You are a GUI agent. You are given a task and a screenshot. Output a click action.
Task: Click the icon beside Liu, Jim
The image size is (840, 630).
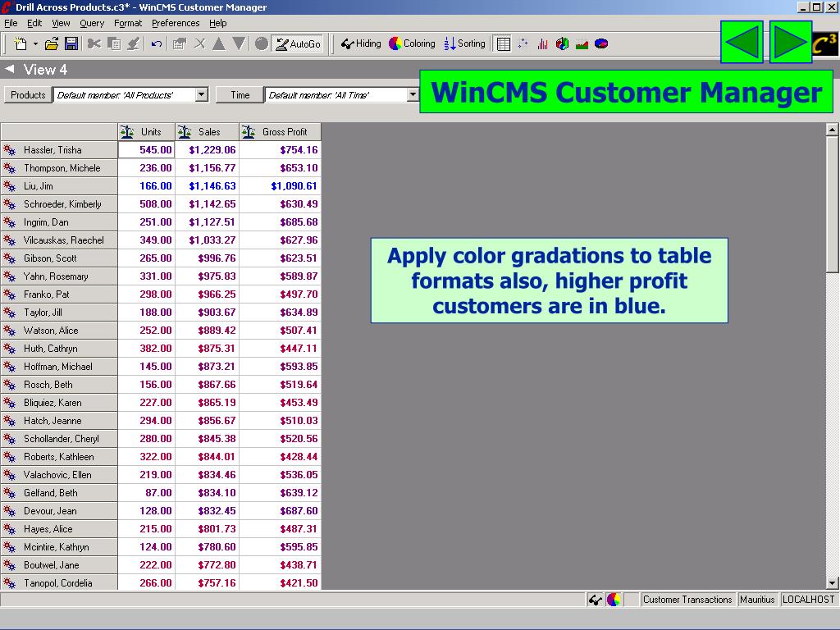click(x=10, y=186)
